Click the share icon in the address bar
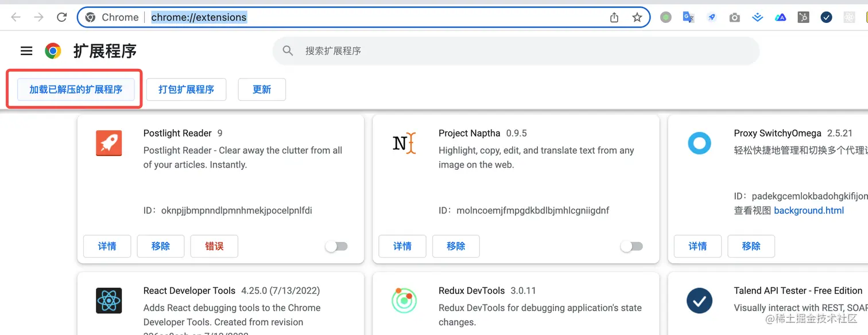Image resolution: width=868 pixels, height=335 pixels. [614, 17]
